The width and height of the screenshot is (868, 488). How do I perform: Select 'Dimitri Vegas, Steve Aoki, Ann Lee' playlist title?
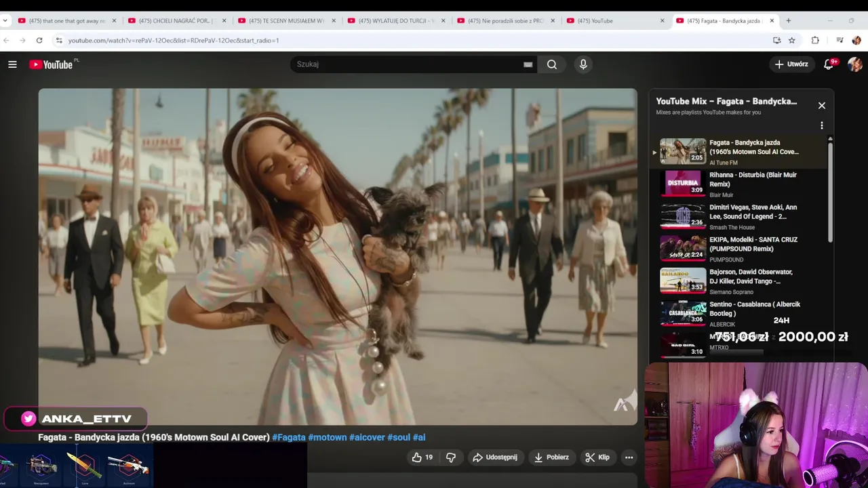tap(753, 212)
